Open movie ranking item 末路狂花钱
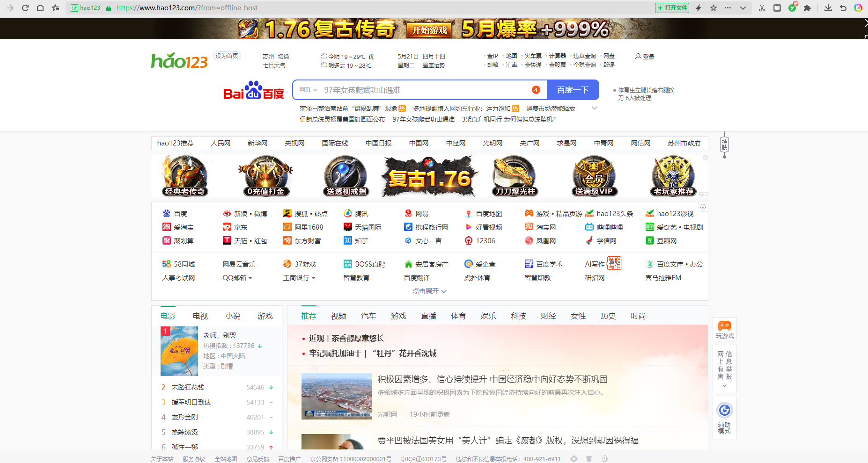The width and height of the screenshot is (868, 463). tap(188, 387)
